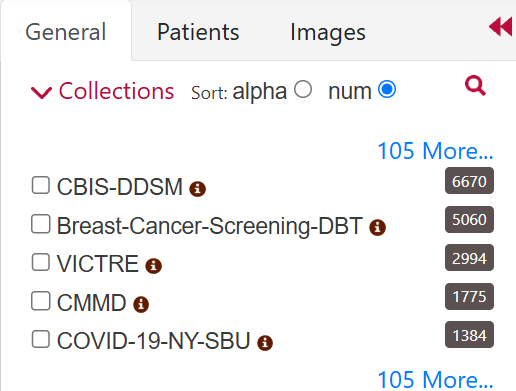This screenshot has height=391, width=516.
Task: Show info icon next to VICTRE
Action: 153,266
